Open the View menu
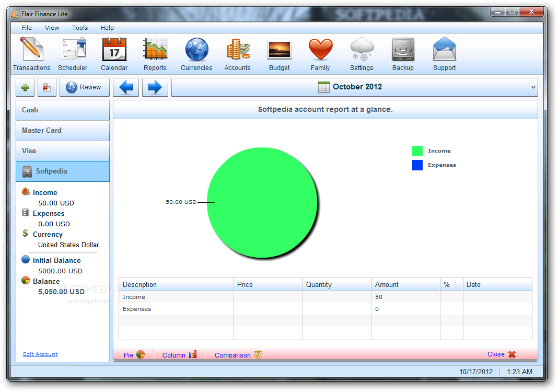Screen dimensions: 558x392 coord(52,28)
